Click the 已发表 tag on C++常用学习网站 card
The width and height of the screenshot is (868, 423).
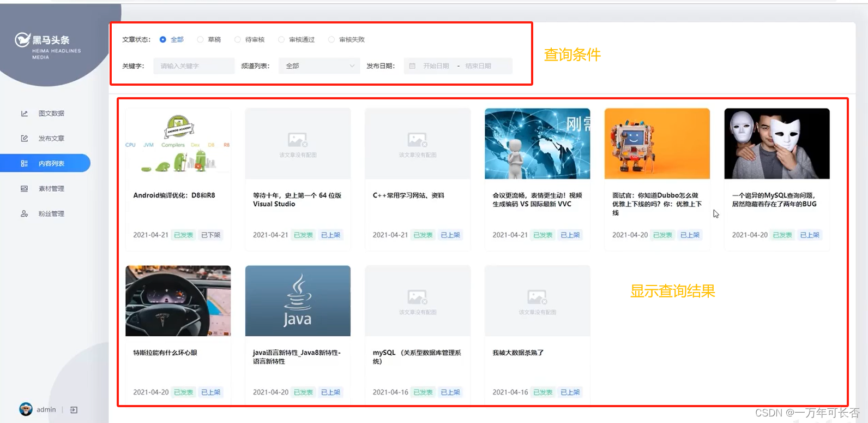(423, 235)
